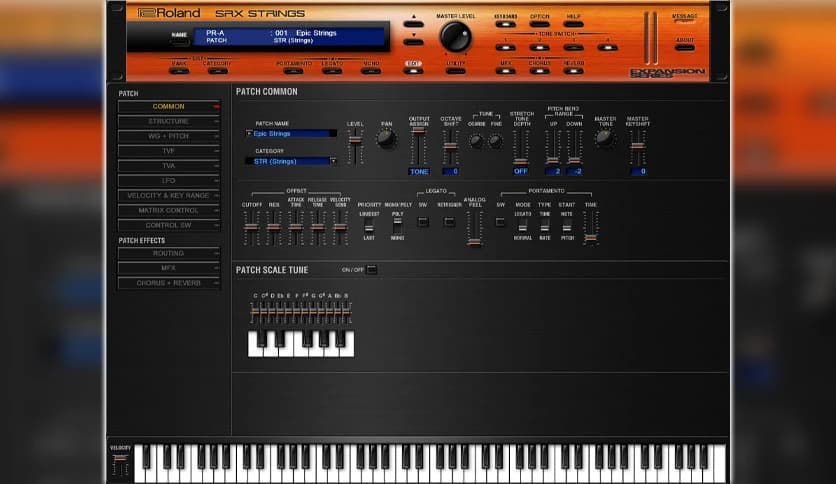The image size is (836, 484).
Task: Toggle Tone Switch 2
Action: point(539,47)
